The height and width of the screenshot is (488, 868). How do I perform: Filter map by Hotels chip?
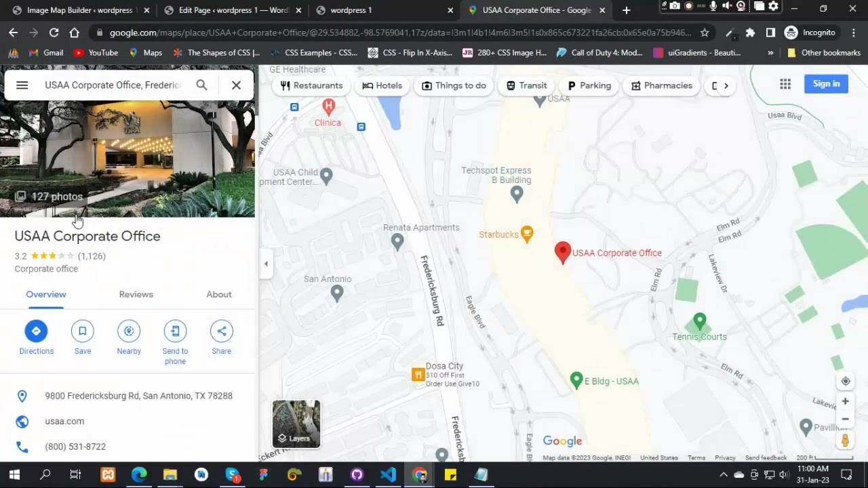tap(382, 85)
